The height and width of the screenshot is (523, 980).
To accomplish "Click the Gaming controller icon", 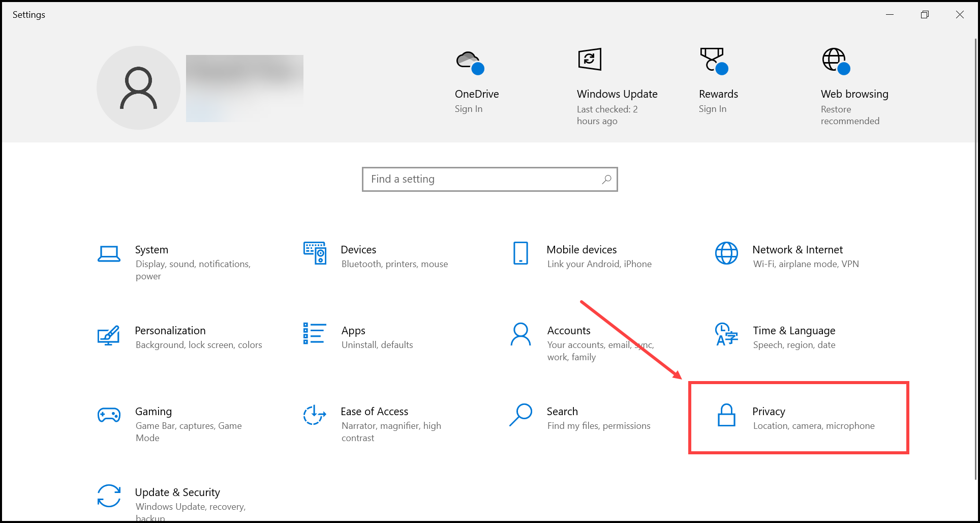I will (x=109, y=415).
